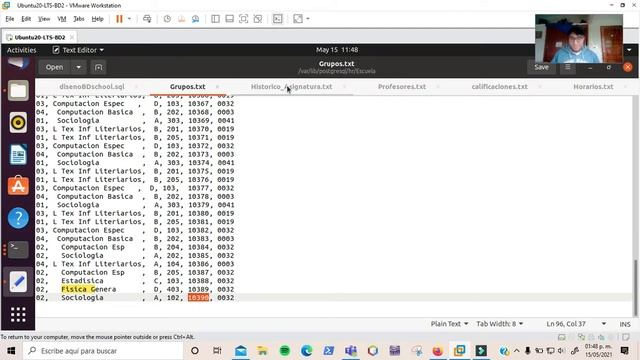Open the VMware Tabs menu
This screenshot has height=360, width=640.
point(78,19)
